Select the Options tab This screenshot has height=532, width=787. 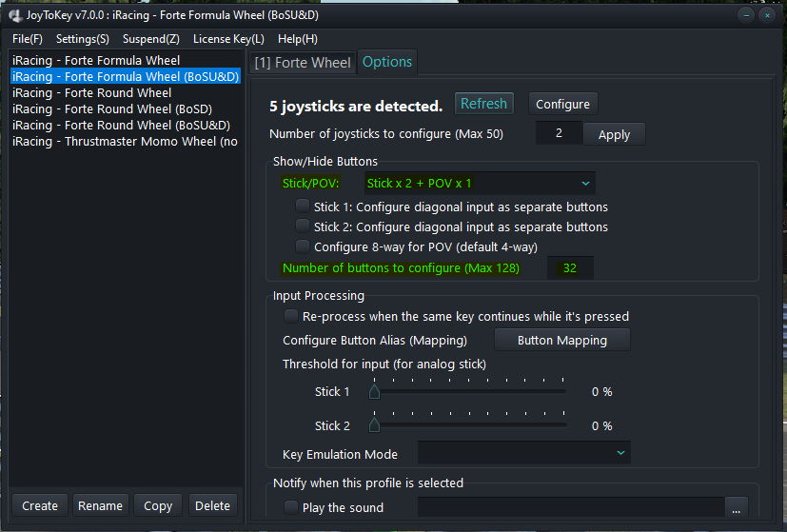click(x=387, y=62)
